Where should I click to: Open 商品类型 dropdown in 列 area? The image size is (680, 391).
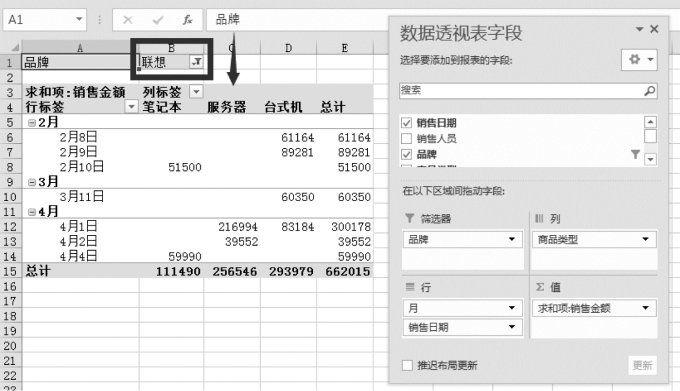pos(645,239)
